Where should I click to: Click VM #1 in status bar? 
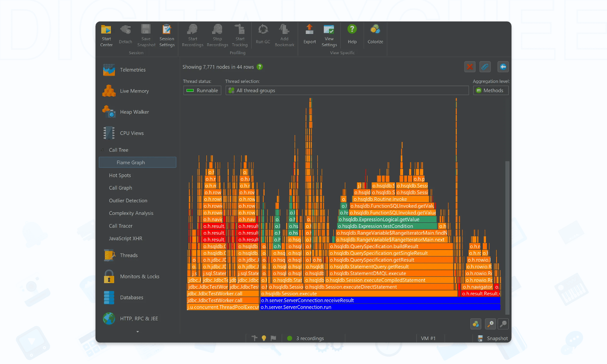(428, 338)
